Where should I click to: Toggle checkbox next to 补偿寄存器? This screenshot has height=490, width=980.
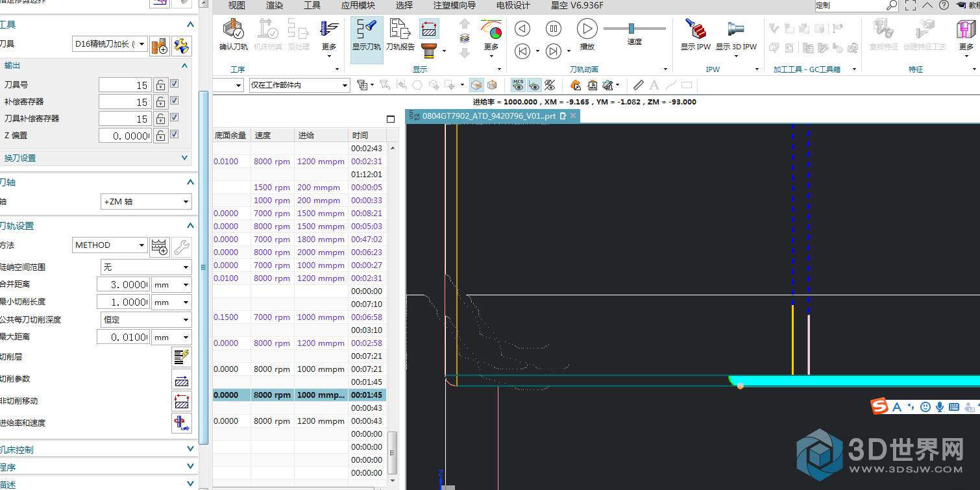click(174, 101)
